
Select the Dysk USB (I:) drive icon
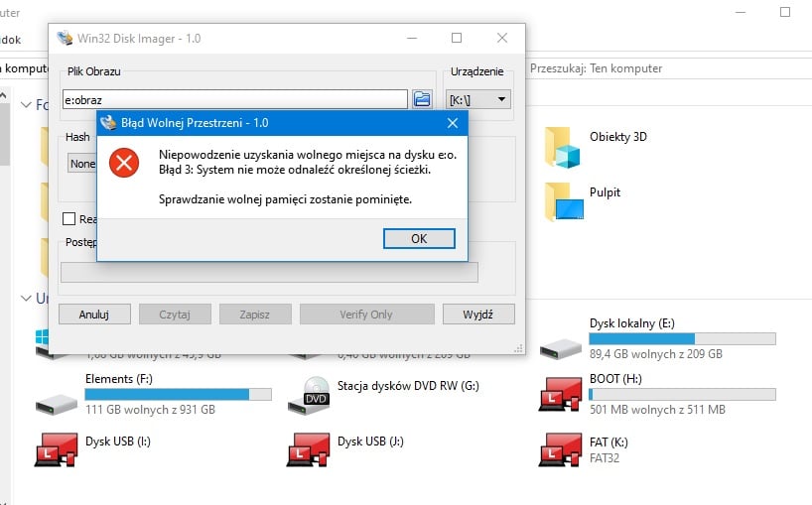coord(56,449)
